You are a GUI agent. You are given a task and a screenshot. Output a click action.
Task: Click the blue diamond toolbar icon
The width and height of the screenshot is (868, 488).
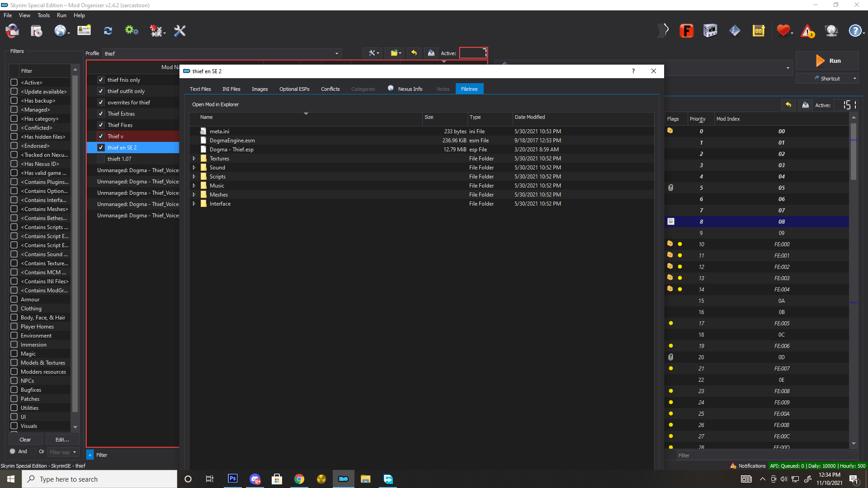735,31
